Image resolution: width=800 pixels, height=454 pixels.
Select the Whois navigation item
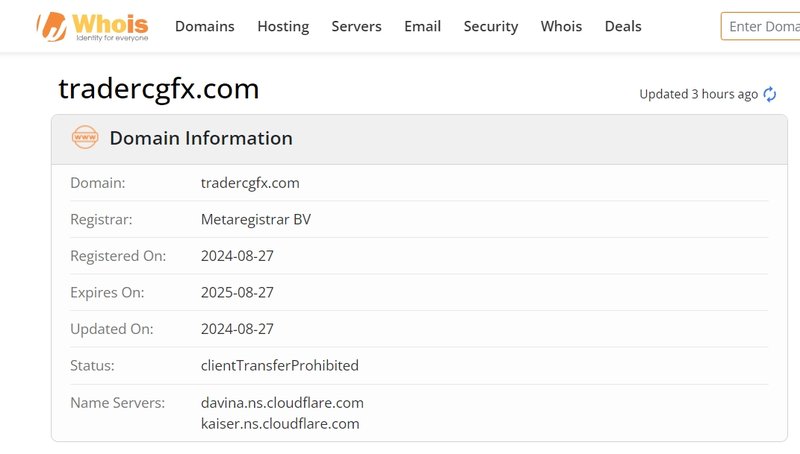tap(561, 26)
